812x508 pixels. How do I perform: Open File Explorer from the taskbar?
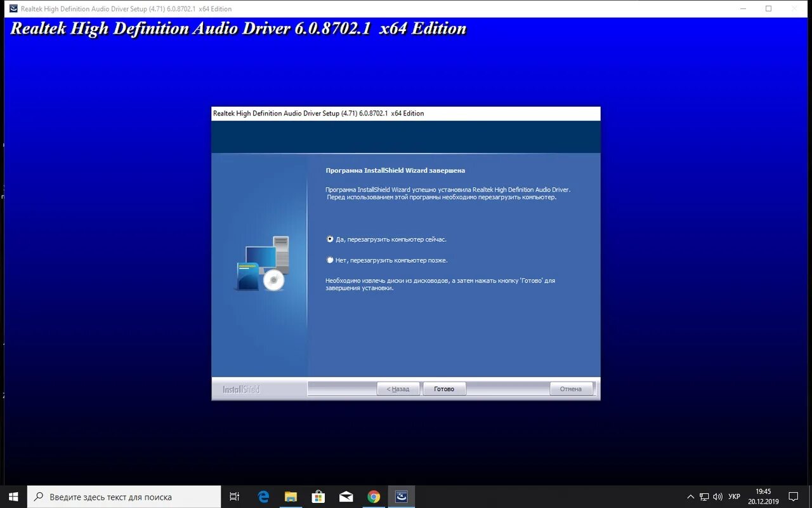pos(291,497)
